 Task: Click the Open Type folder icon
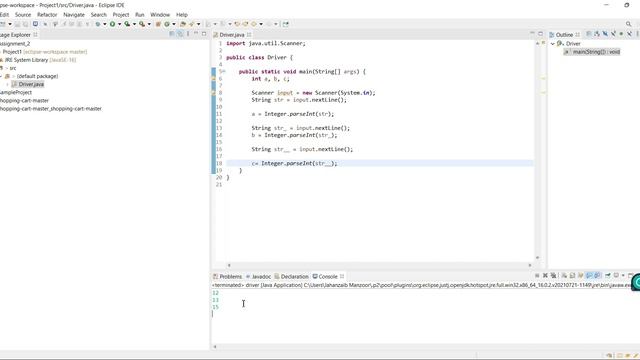pos(183,24)
